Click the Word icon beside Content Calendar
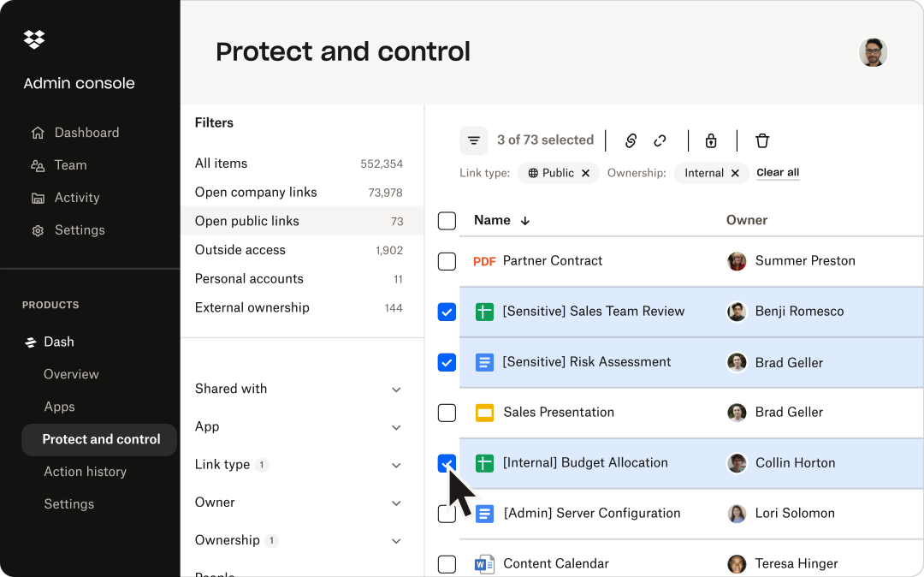This screenshot has width=924, height=577. 484,563
